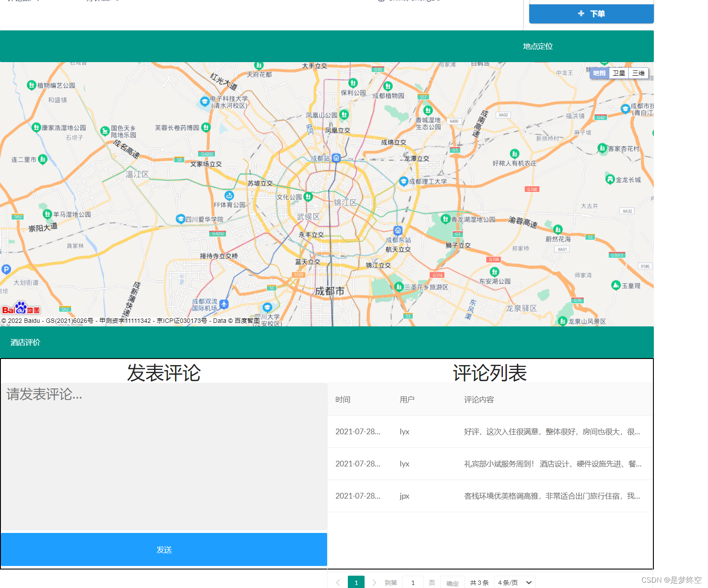Click the 成都站 railway station icon
The image size is (708, 588).
point(336,158)
